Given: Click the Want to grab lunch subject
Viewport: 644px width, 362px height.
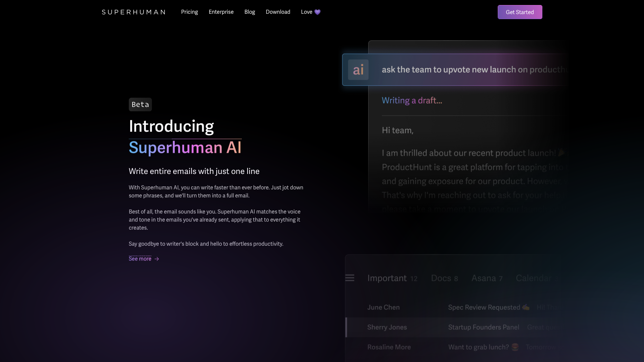Looking at the screenshot, I should click(x=479, y=347).
